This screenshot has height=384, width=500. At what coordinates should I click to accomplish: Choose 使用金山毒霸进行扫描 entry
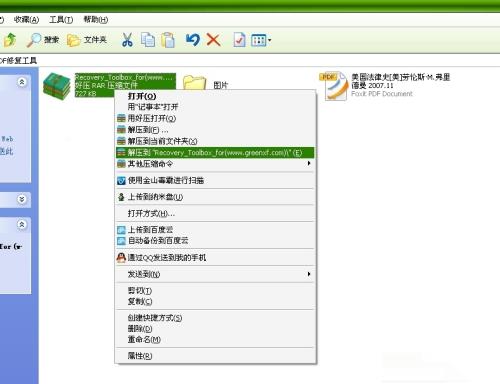click(x=215, y=180)
